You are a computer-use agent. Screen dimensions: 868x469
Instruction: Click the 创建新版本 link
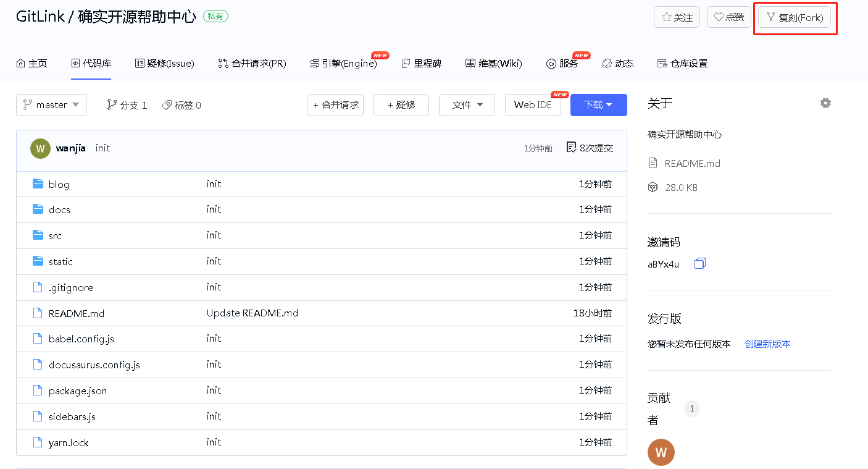click(x=767, y=344)
